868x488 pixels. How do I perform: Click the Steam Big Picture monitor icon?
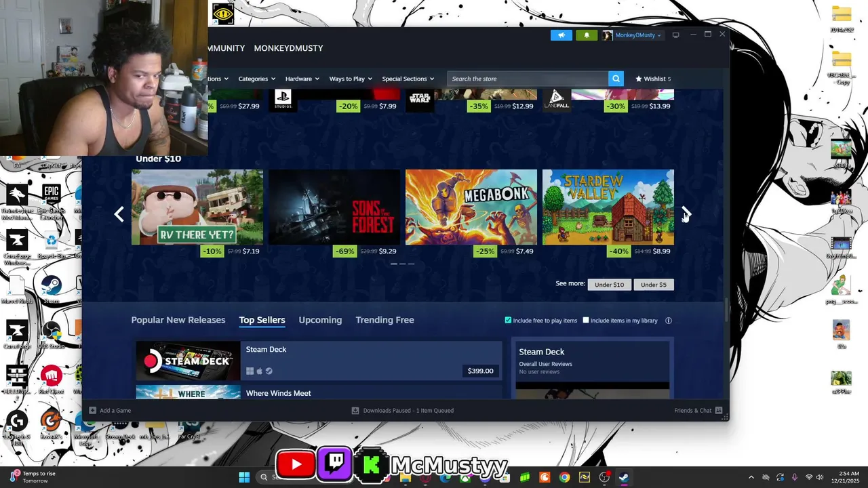pos(675,35)
